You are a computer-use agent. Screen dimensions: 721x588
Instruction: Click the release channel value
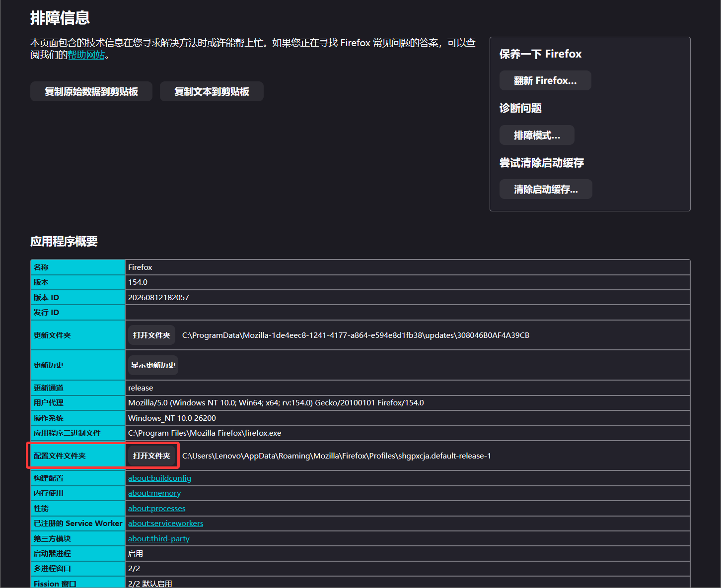click(x=141, y=388)
